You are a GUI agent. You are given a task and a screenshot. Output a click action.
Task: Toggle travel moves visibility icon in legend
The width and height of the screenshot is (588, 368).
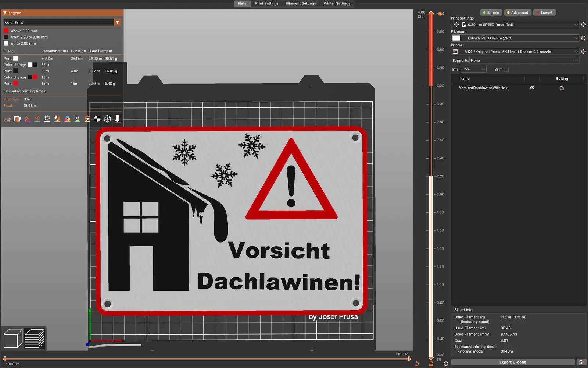(x=7, y=118)
